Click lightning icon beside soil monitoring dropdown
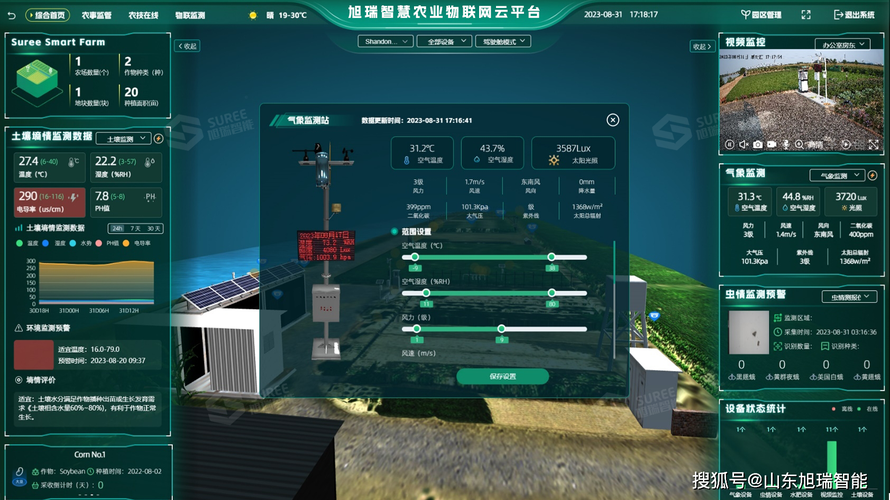The height and width of the screenshot is (500, 890). pos(158,138)
